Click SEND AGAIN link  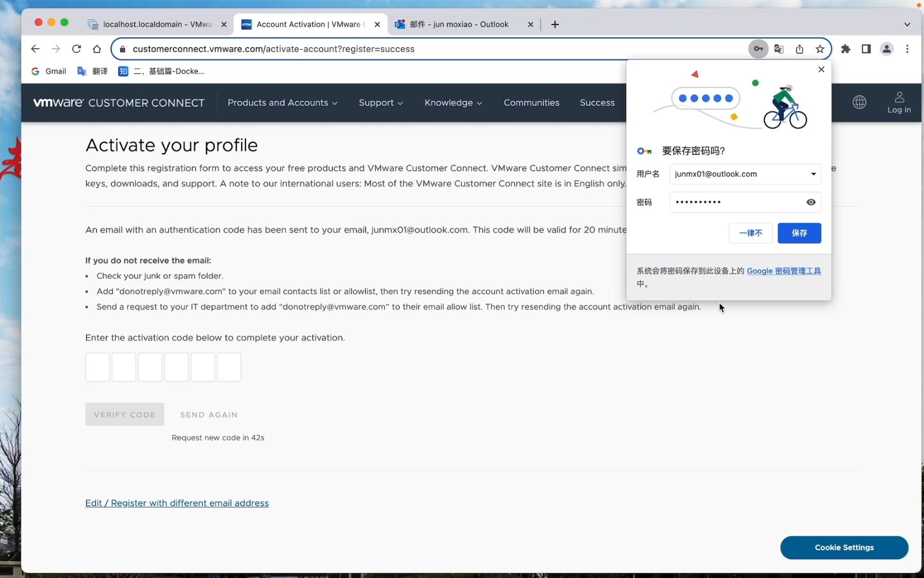pos(209,415)
